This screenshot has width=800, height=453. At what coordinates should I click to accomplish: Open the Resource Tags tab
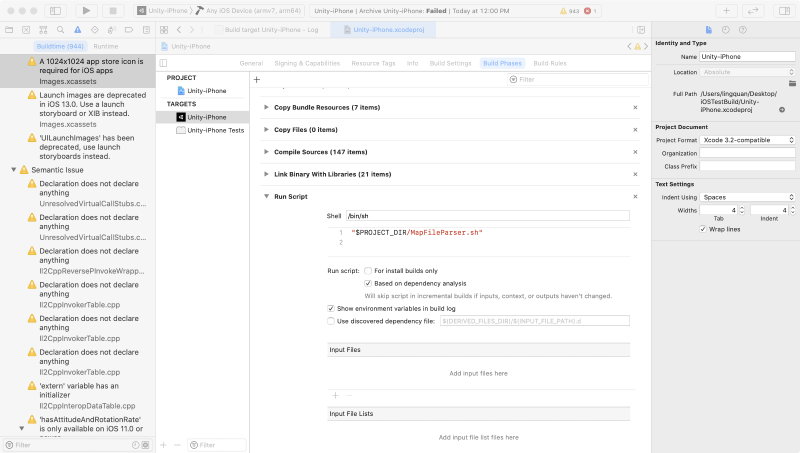(x=373, y=63)
